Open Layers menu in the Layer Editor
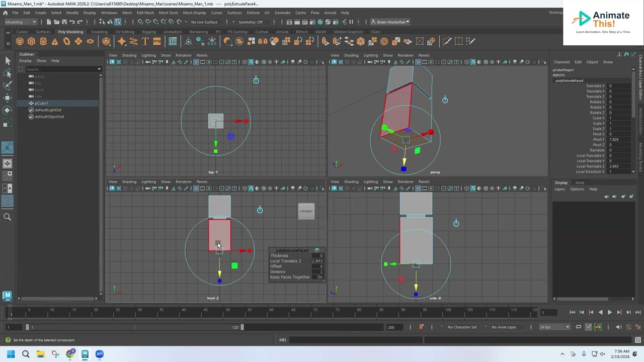 [559, 189]
